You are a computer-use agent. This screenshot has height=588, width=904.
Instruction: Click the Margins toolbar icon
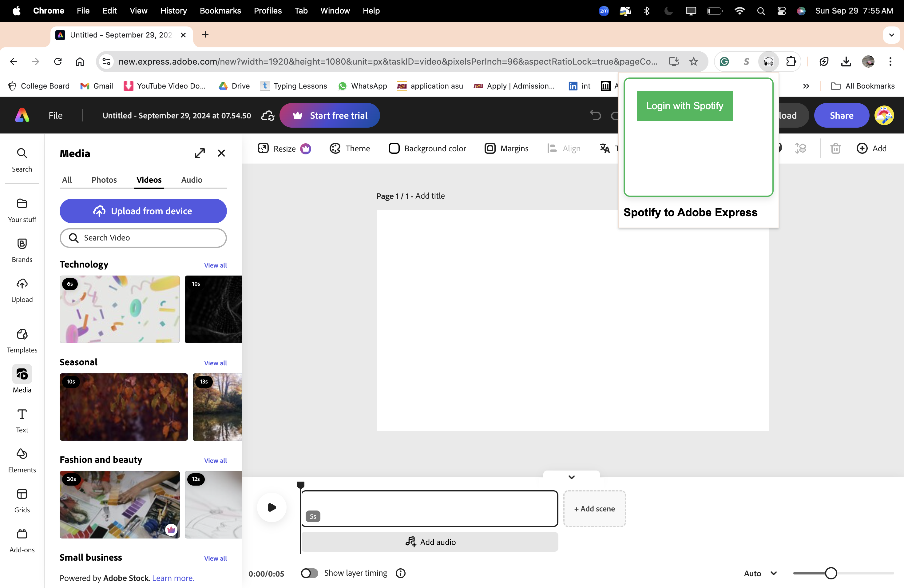tap(490, 149)
